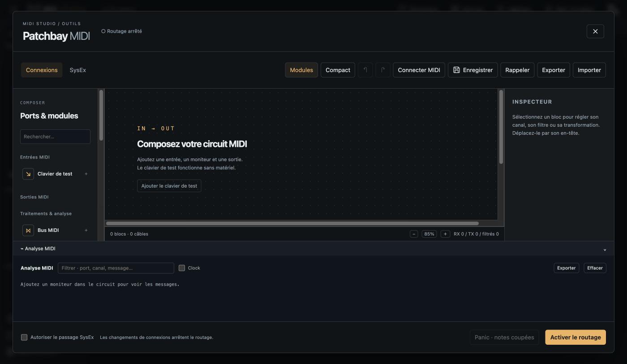The width and height of the screenshot is (627, 364).
Task: Click the redo arrow in toolbar
Action: [383, 70]
